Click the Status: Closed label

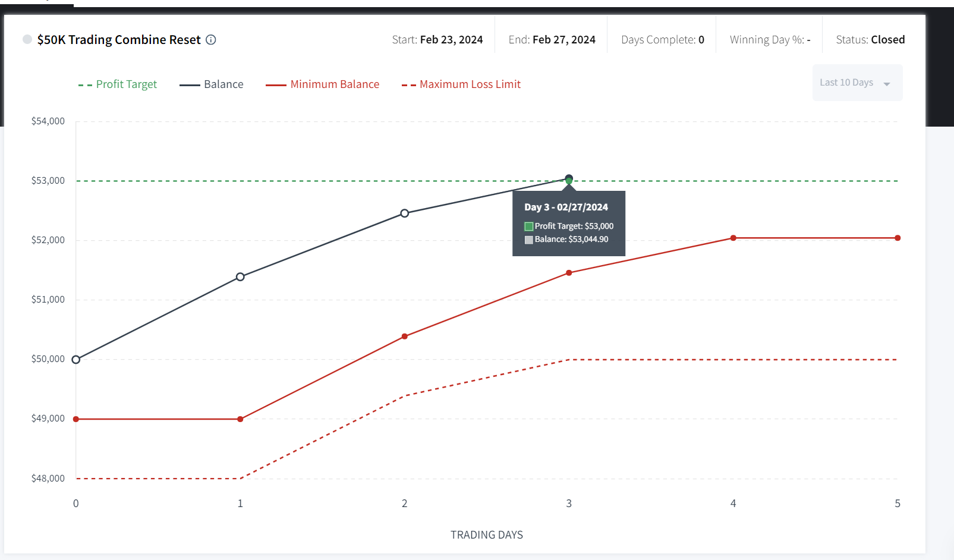click(x=870, y=40)
